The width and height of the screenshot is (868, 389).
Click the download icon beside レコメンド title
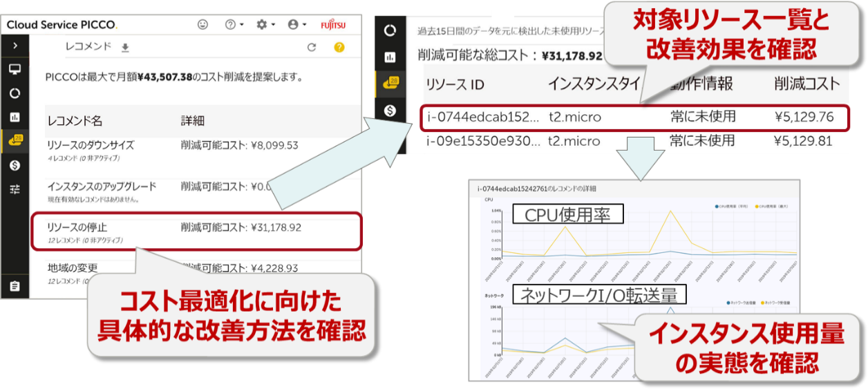pos(125,48)
